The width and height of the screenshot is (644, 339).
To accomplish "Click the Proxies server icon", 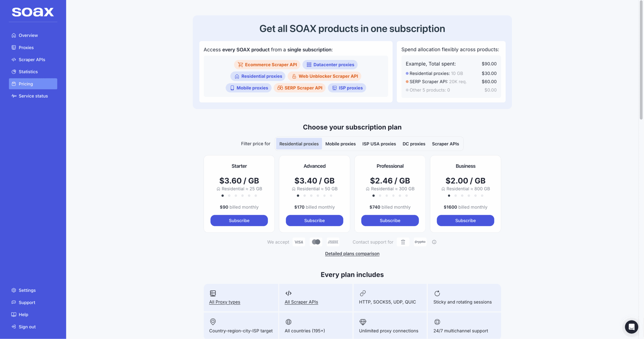I will pyautogui.click(x=14, y=47).
